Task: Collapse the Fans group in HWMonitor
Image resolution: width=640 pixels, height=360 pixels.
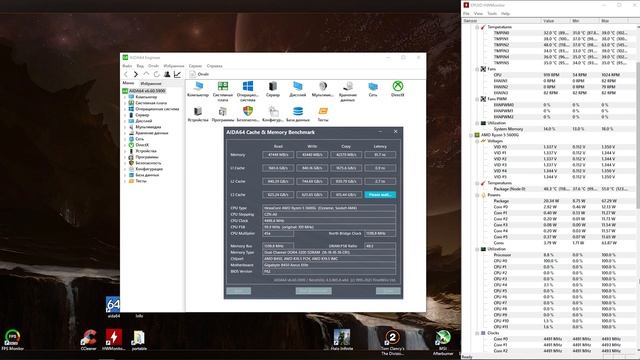Action: [x=477, y=69]
